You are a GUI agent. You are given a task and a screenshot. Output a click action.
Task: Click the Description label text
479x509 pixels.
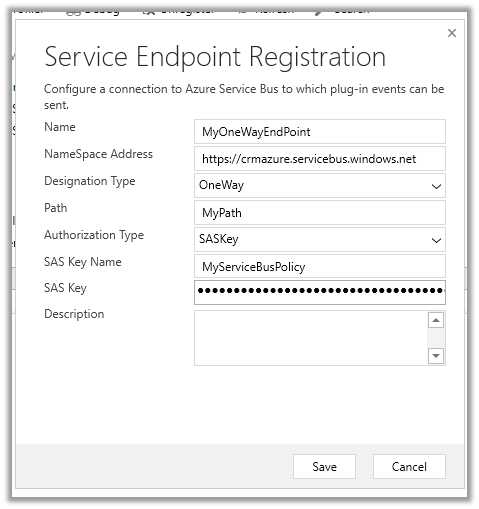(x=74, y=314)
